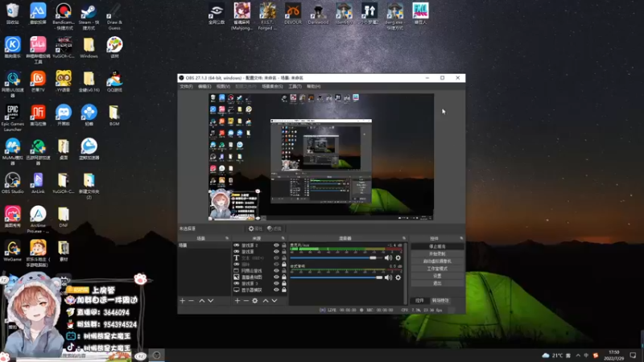Open Bandicam desktop shortcut
This screenshot has height=362, width=644.
64,16
